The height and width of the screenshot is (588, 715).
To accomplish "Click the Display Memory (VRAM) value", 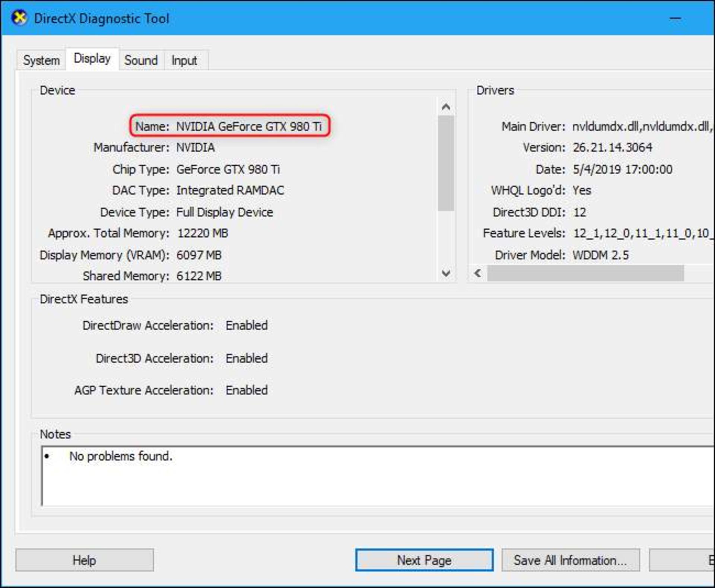I will [198, 255].
